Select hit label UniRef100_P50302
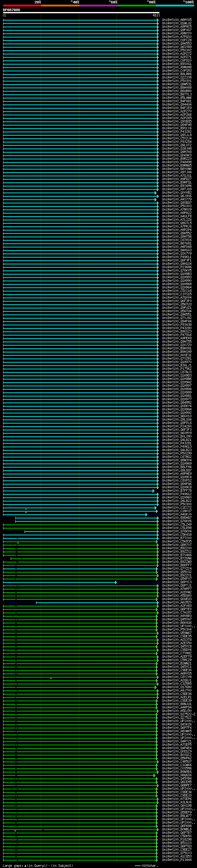 coord(177,50)
